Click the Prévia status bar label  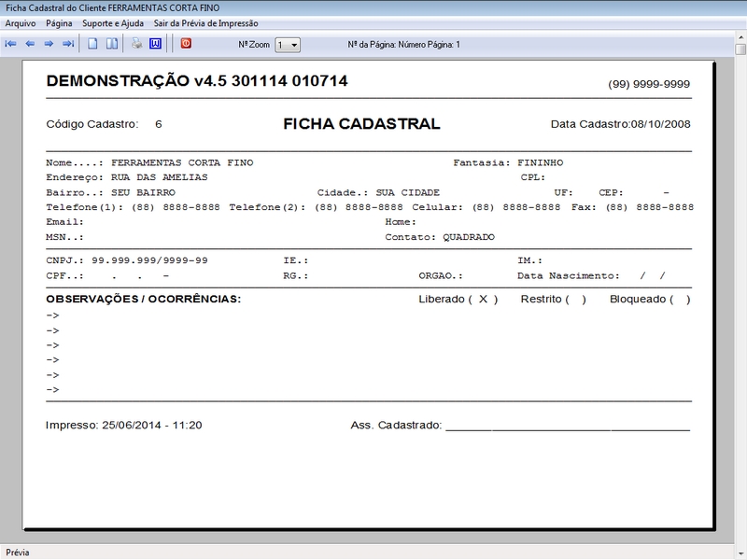tap(18, 553)
